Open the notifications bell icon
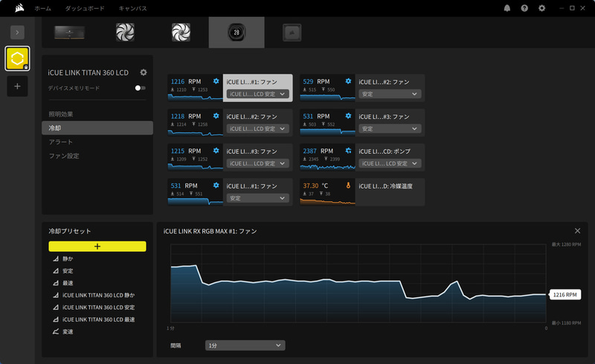595x364 pixels. [507, 8]
